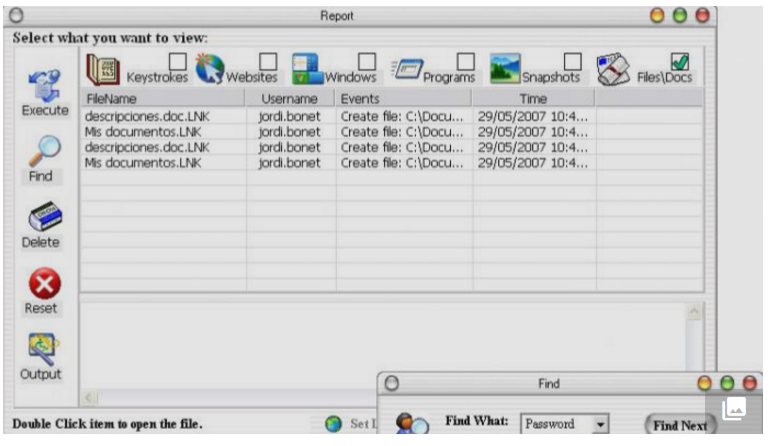Click the Find Next button

point(679,425)
